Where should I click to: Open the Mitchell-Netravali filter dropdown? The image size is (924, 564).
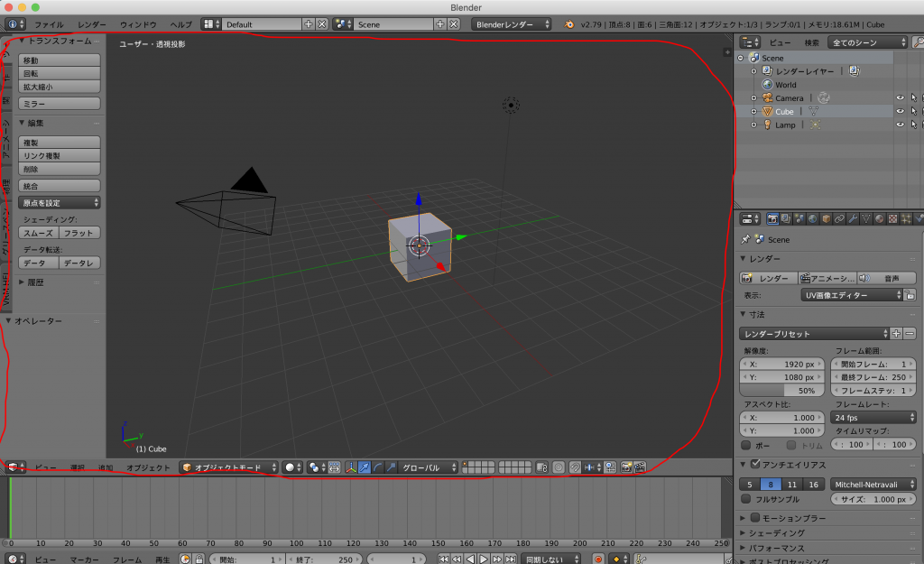click(x=873, y=484)
